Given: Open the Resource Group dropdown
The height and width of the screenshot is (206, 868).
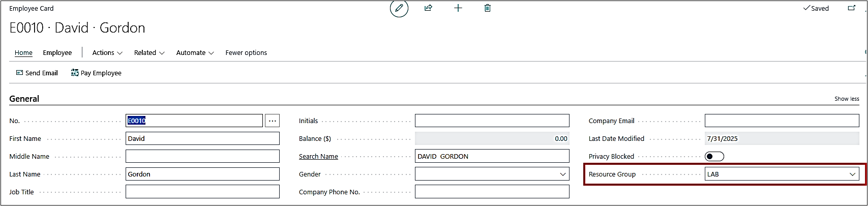Looking at the screenshot, I should [x=782, y=174].
